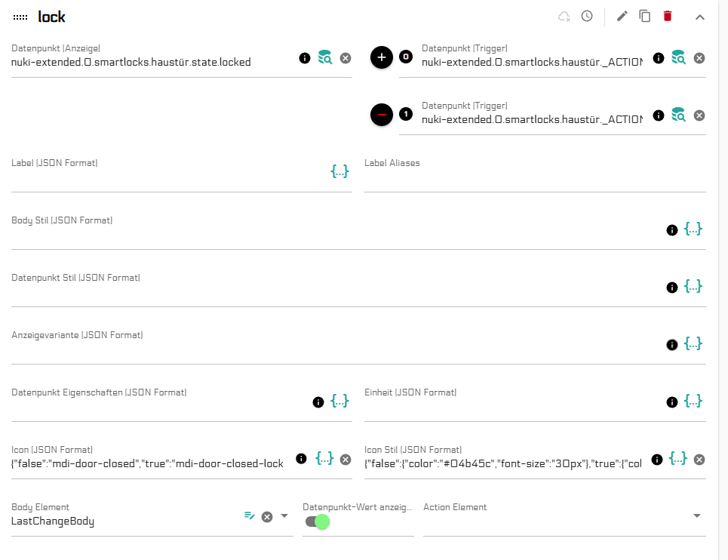Remove trigger with red minus button
Screen dimensions: 728x560
click(382, 115)
